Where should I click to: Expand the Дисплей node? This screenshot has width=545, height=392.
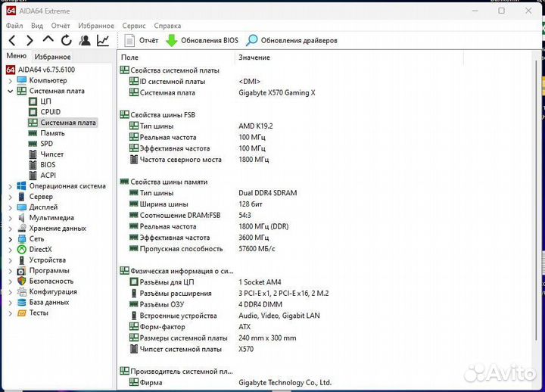[x=10, y=208]
